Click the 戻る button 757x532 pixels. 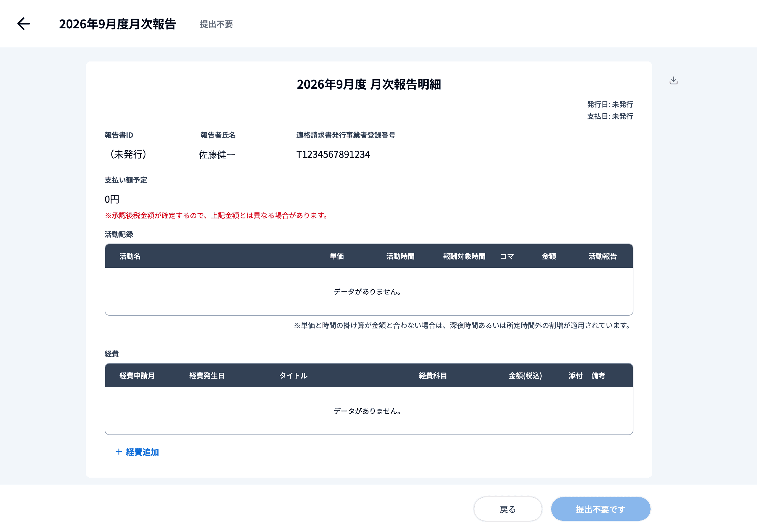click(508, 509)
